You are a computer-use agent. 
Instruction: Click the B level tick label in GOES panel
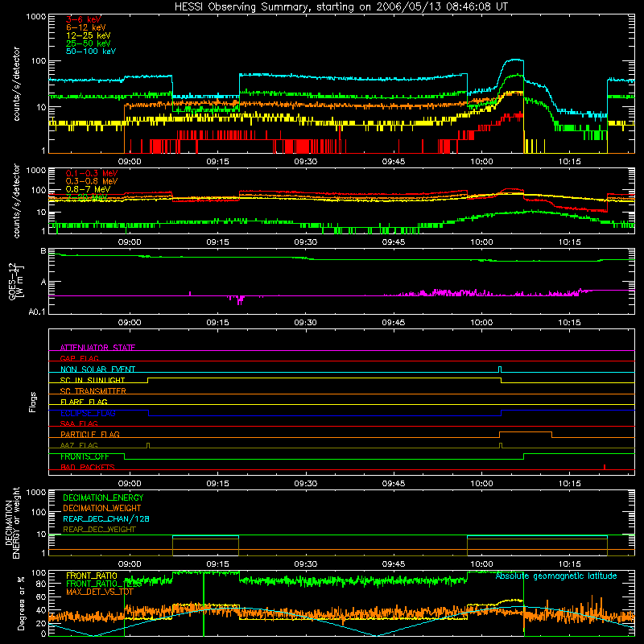(x=43, y=251)
